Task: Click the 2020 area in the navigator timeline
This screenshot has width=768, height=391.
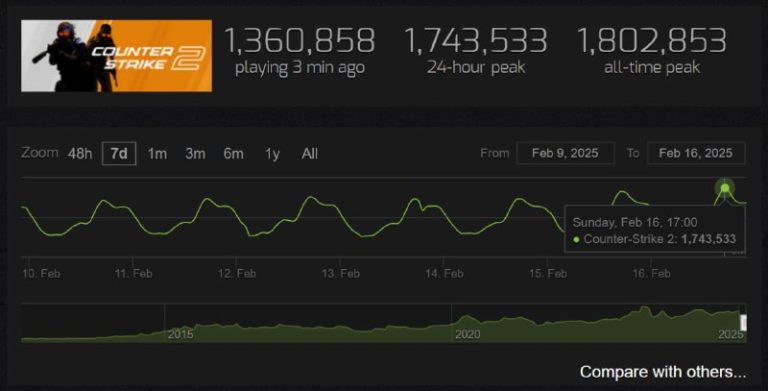Action: (x=467, y=335)
